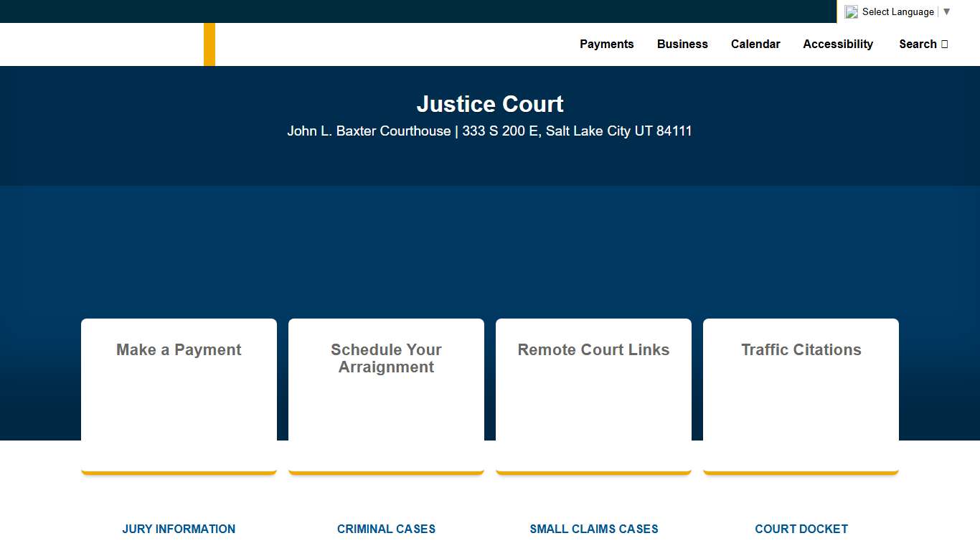Expand language options from the translate bar

[x=946, y=11]
